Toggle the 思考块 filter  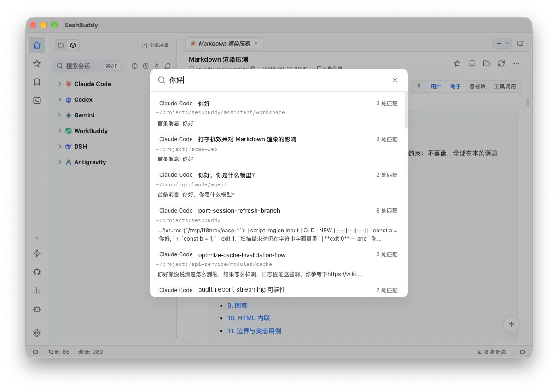point(477,86)
